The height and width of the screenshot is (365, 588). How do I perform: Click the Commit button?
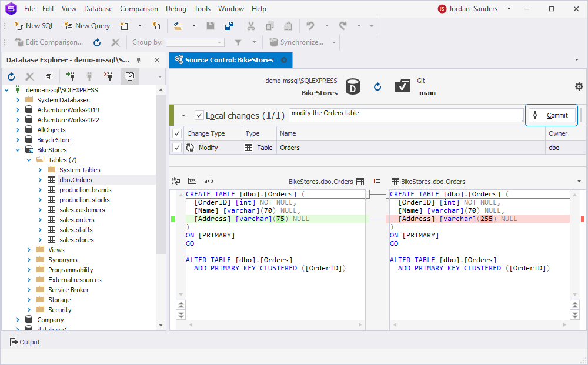pos(552,115)
